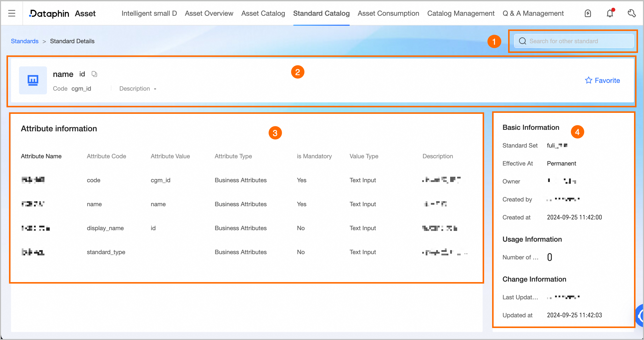Click the Value Type column header
The width and height of the screenshot is (644, 340).
(364, 156)
